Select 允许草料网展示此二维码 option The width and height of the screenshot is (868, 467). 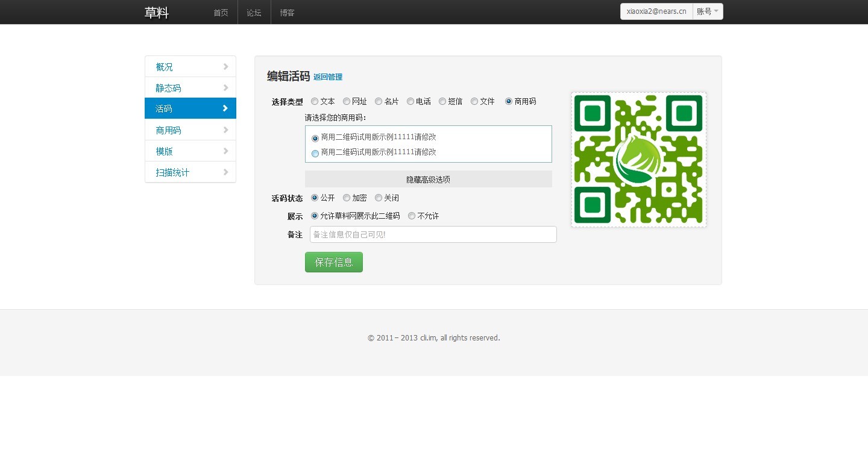tap(315, 216)
